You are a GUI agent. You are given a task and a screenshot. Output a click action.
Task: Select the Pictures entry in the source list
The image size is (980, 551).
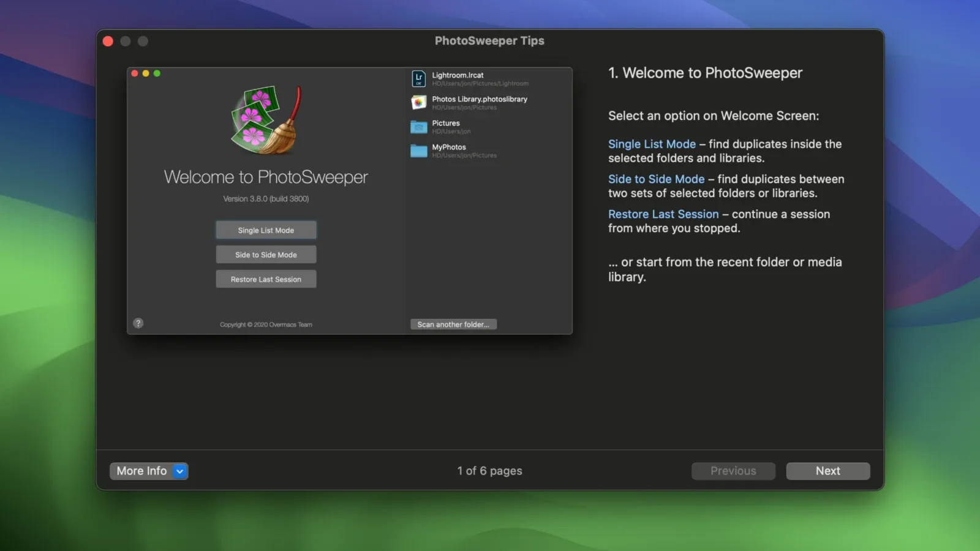[484, 127]
